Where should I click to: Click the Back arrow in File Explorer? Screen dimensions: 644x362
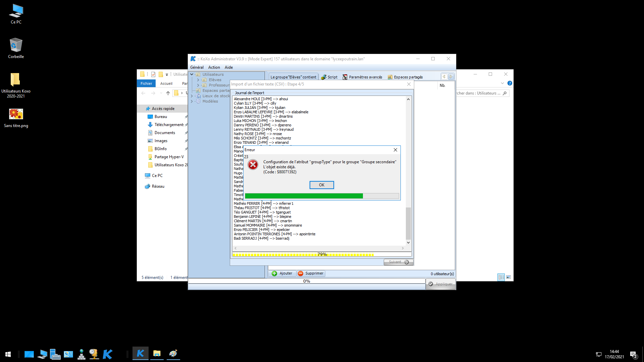pyautogui.click(x=143, y=93)
